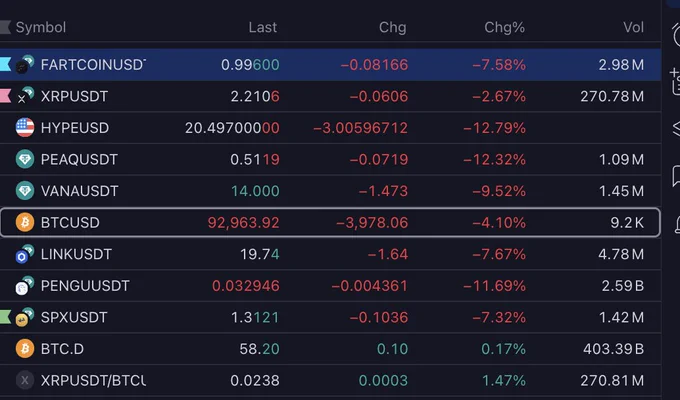
Task: Open the chat bubble icon in right sidebar
Action: (676, 176)
